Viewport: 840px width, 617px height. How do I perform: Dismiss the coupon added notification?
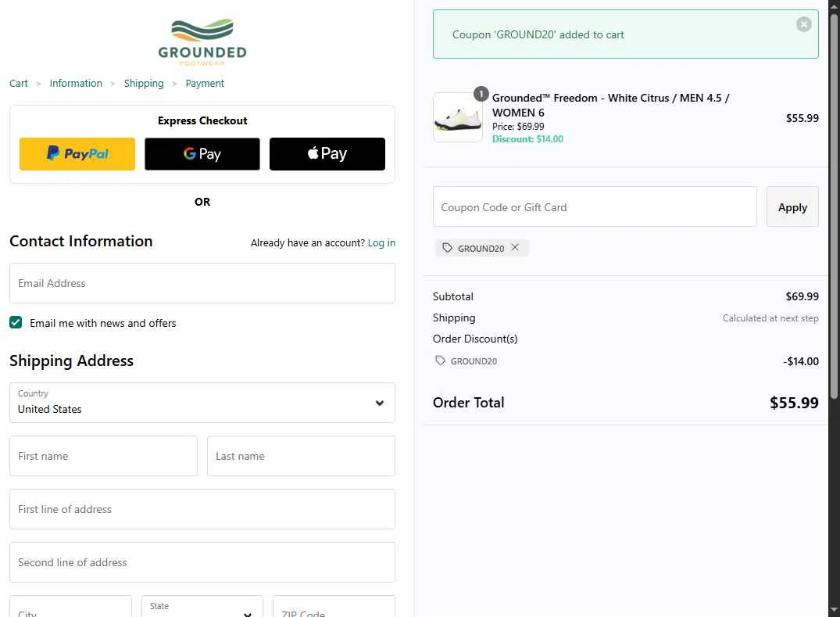(803, 24)
